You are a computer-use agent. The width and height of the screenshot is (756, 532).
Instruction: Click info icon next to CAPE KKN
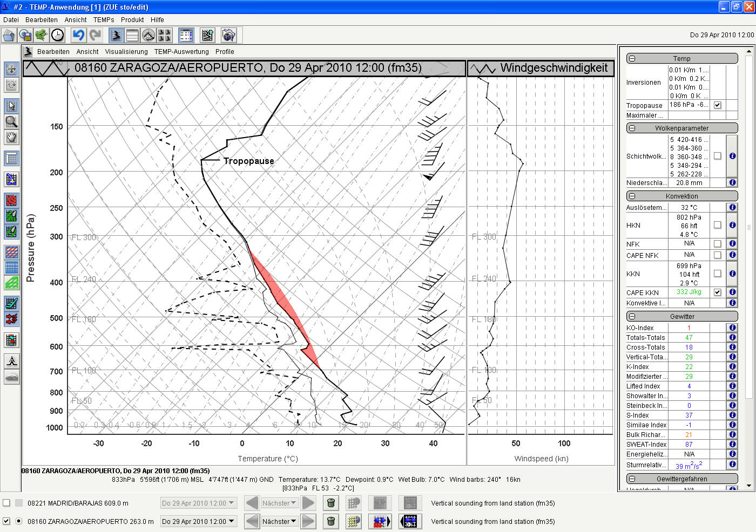tap(732, 292)
